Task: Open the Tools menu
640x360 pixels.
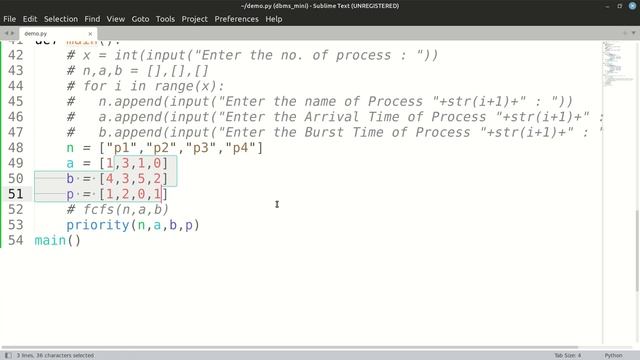Action: click(x=165, y=19)
